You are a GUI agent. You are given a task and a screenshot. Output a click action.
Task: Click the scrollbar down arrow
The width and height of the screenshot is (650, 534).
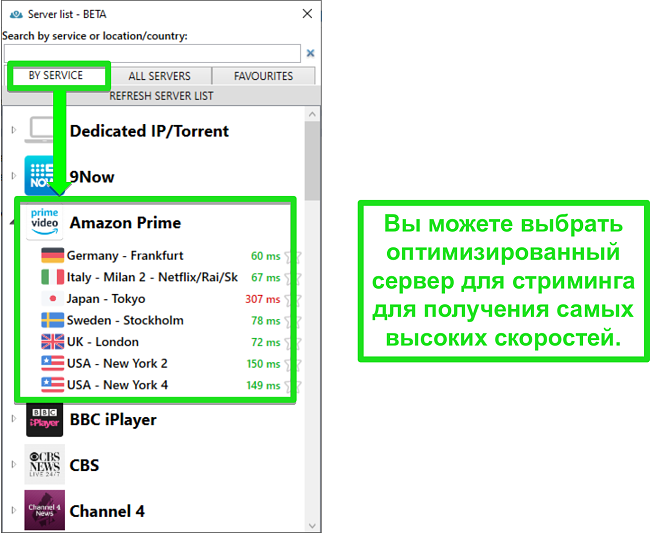click(312, 526)
